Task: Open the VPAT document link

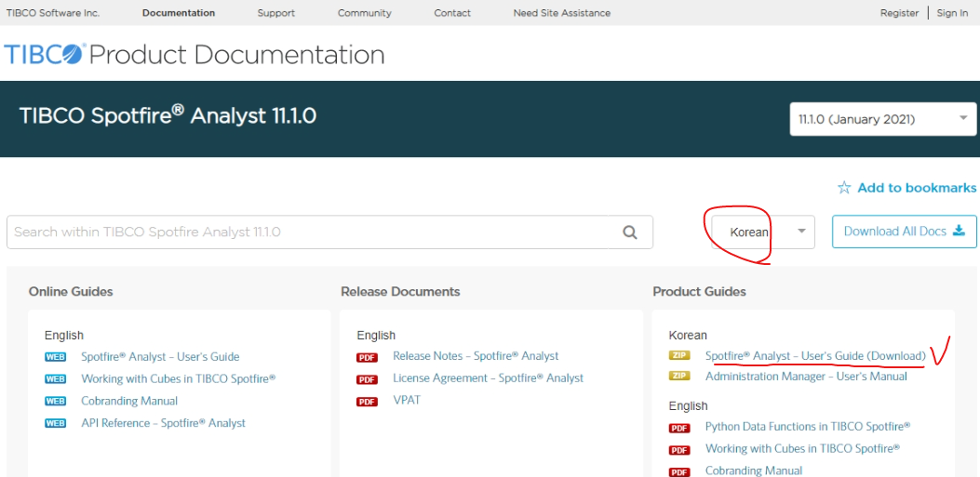Action: (407, 400)
